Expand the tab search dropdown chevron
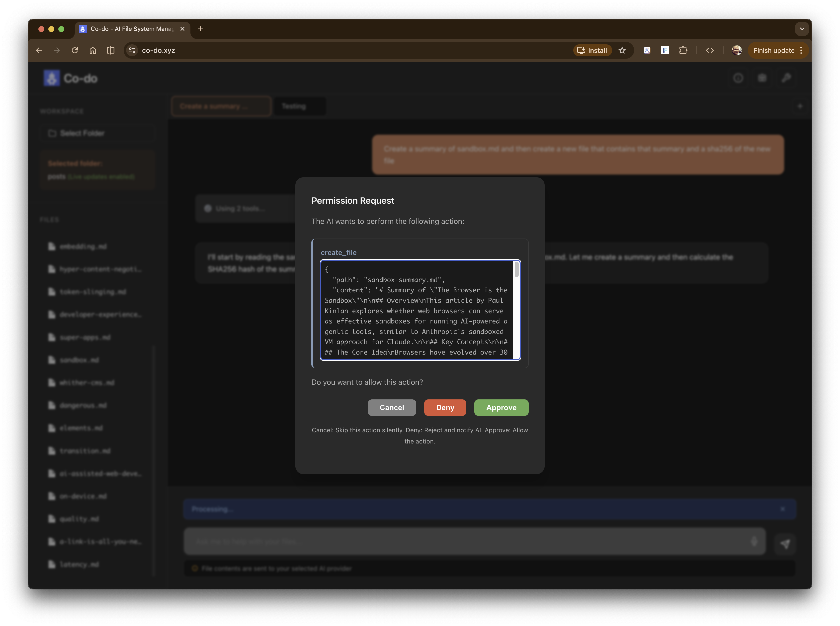The image size is (840, 626). tap(802, 29)
